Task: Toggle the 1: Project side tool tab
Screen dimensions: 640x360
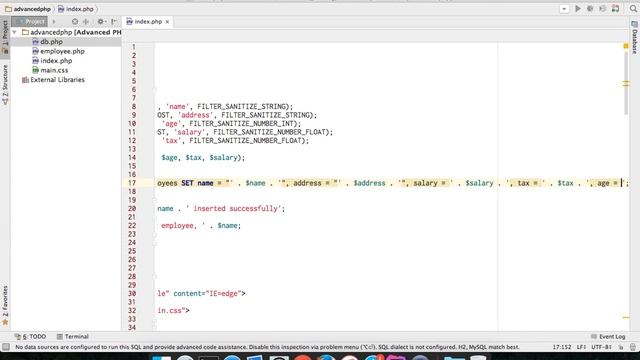Action: tap(5, 37)
